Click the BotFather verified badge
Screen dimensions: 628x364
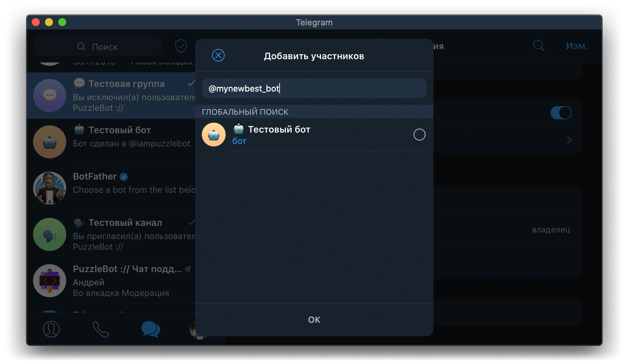pyautogui.click(x=124, y=177)
